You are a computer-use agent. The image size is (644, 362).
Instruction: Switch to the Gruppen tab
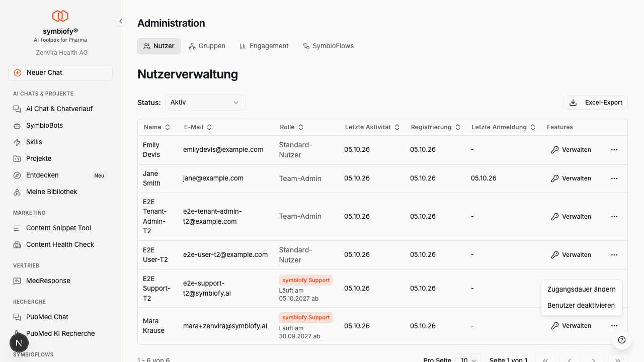207,46
